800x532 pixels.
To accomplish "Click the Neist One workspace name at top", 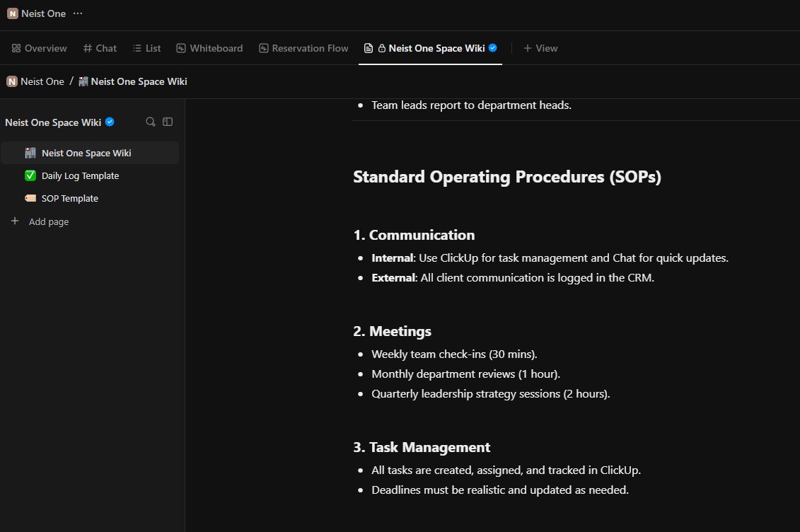I will 43,13.
